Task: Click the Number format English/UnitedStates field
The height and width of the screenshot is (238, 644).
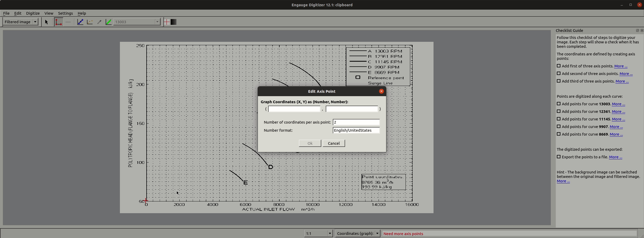Action: click(356, 130)
